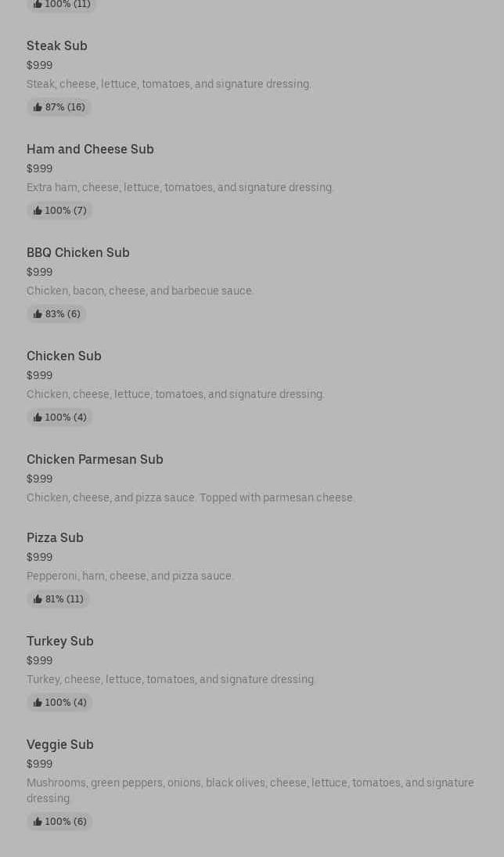Choose the Veggie Sub title
This screenshot has width=504, height=857.
click(x=60, y=745)
